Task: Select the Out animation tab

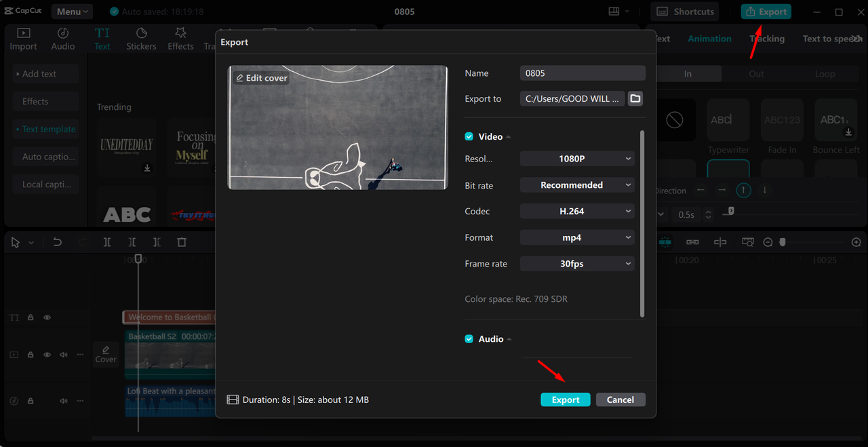Action: click(x=756, y=74)
